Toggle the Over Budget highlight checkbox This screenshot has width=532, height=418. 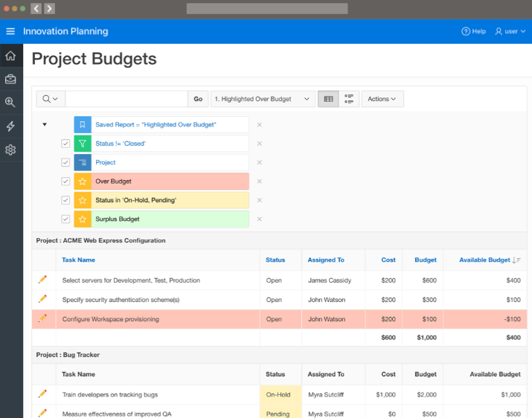tap(65, 181)
